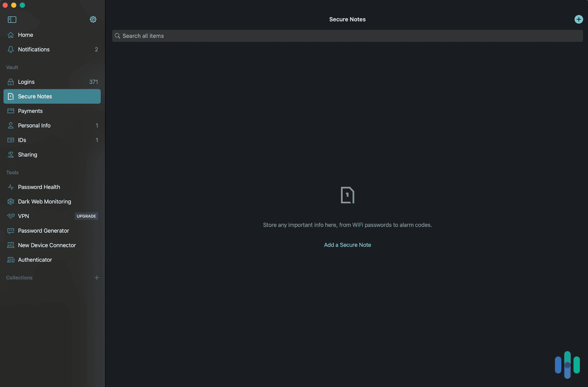Click the Add a Secure Note link
Viewport: 588px width, 387px height.
pyautogui.click(x=347, y=244)
